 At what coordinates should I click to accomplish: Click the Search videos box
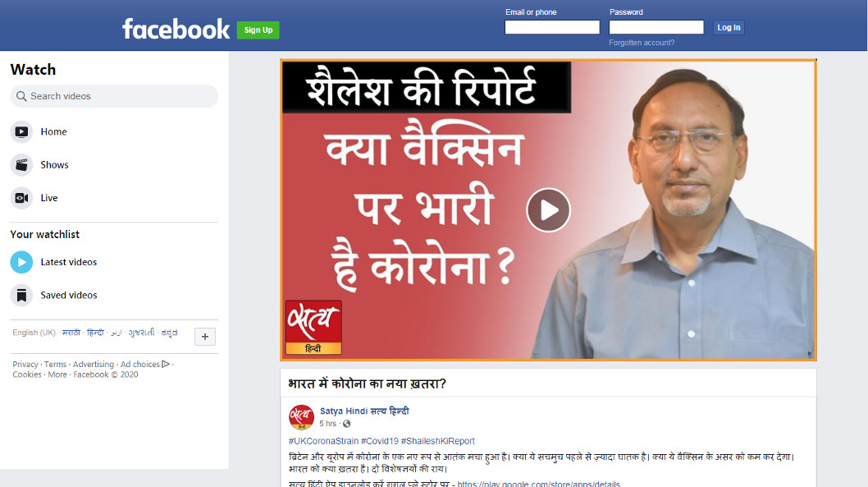tap(114, 96)
